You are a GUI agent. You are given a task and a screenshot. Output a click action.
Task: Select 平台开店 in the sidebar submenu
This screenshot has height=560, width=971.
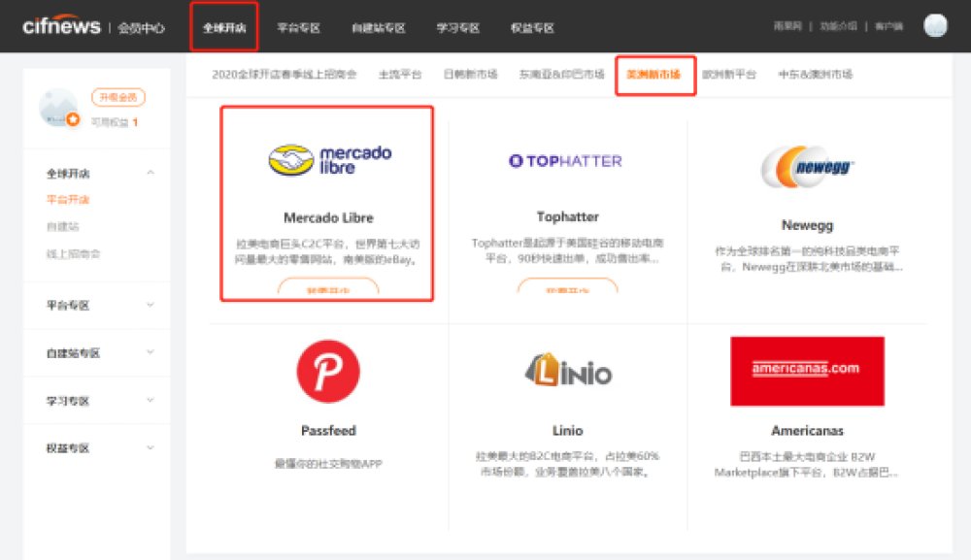tap(68, 199)
